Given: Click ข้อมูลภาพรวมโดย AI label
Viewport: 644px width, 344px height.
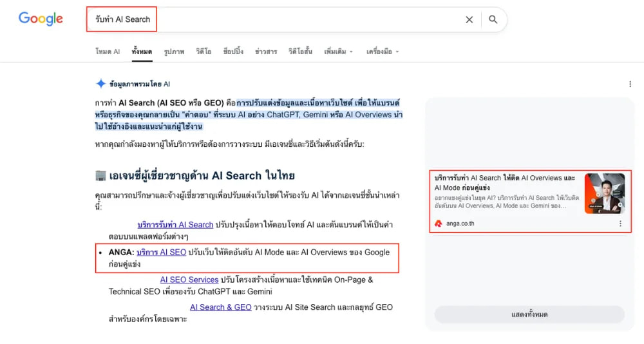Looking at the screenshot, I should click(140, 84).
